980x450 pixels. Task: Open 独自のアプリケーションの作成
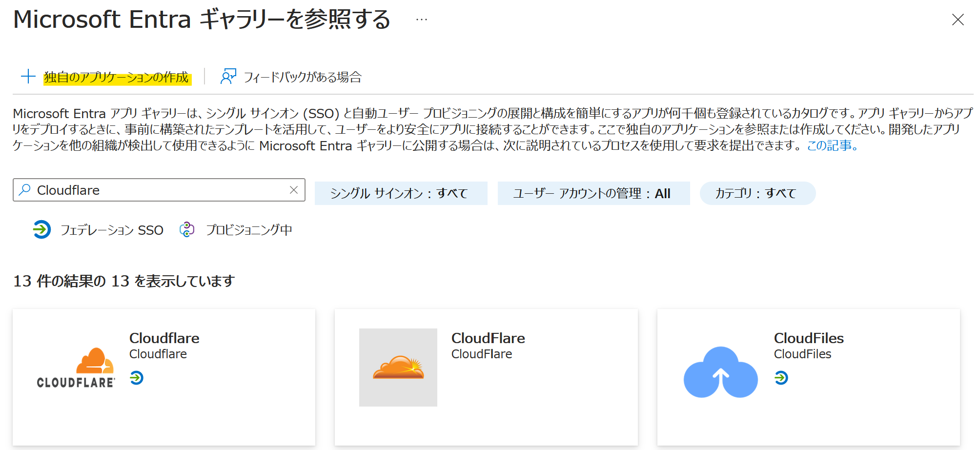tap(116, 77)
